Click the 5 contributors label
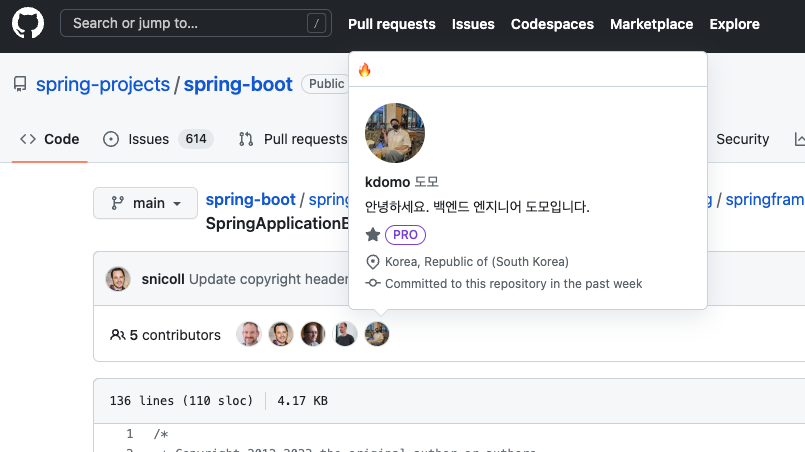 click(x=175, y=335)
